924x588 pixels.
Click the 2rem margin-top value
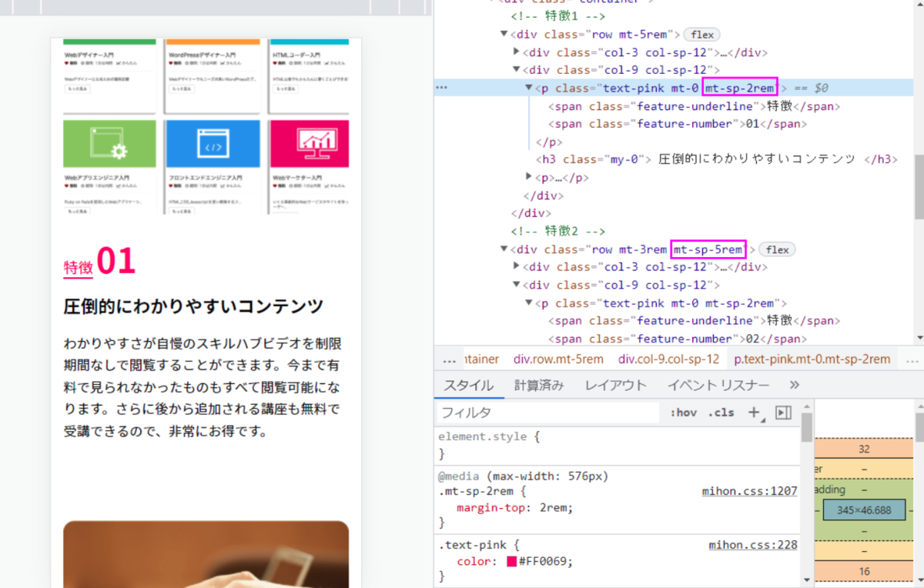click(x=555, y=508)
